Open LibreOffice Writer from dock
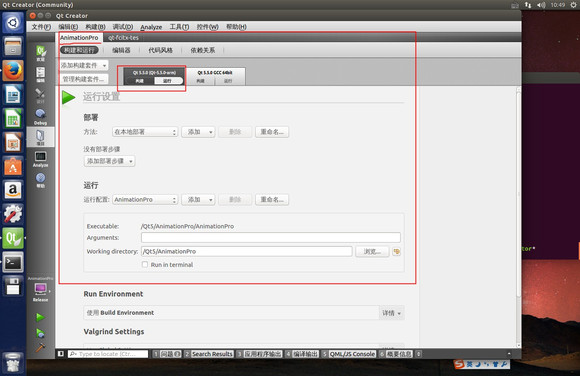580x376 pixels. [13, 94]
